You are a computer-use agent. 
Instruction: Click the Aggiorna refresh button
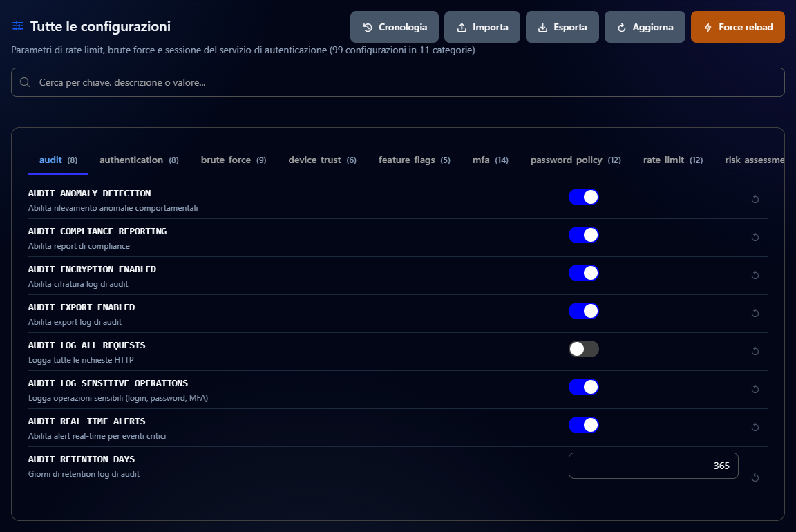(x=645, y=27)
